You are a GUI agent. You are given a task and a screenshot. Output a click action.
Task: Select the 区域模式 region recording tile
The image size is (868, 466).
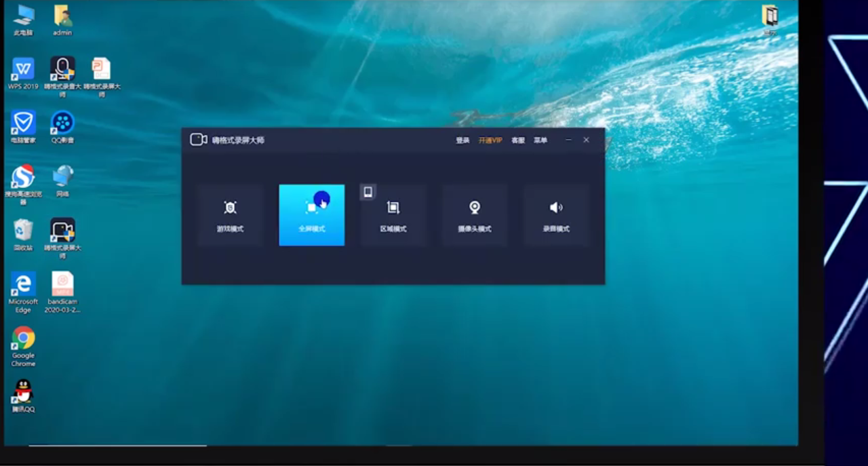pos(393,215)
